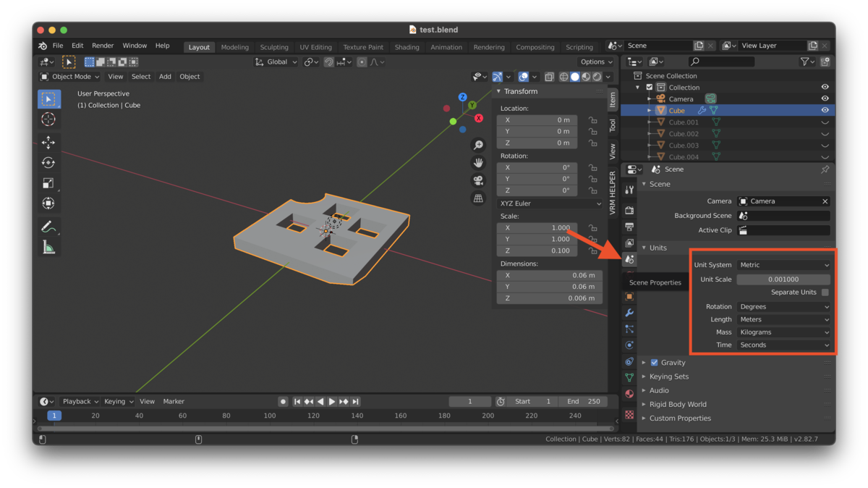Open the viewport Add menu
Screen dimensions: 868x488
click(x=165, y=77)
